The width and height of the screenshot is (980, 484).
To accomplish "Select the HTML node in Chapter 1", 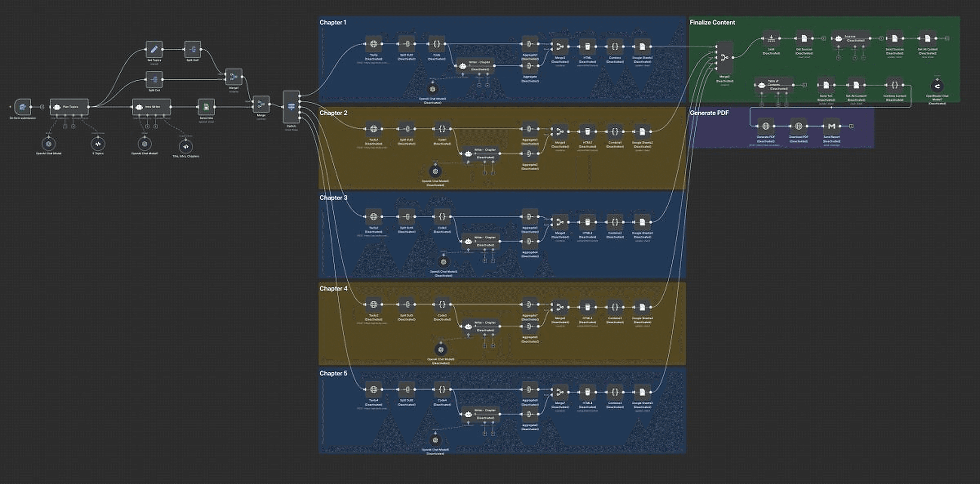I will (587, 47).
